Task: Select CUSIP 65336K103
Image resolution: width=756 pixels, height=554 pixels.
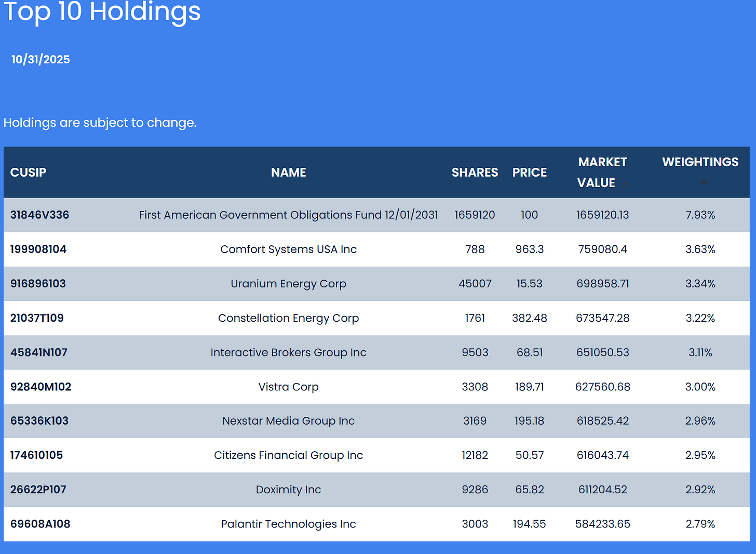Action: (x=39, y=421)
